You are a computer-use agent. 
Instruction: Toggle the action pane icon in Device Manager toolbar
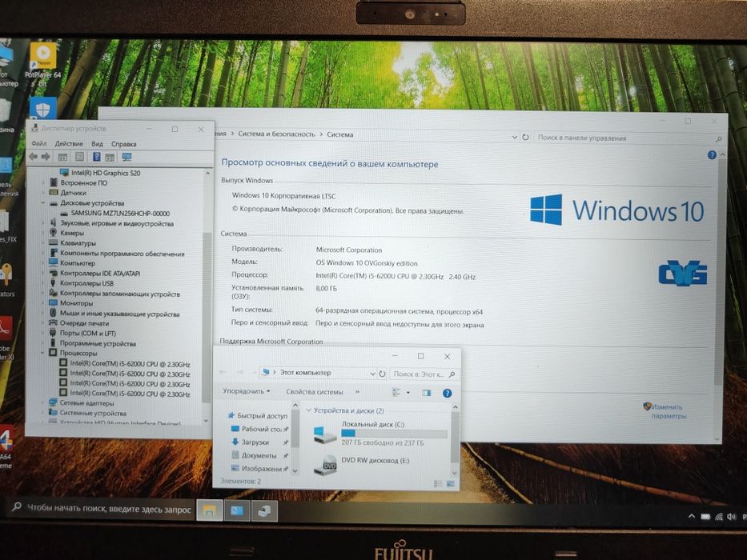110,157
